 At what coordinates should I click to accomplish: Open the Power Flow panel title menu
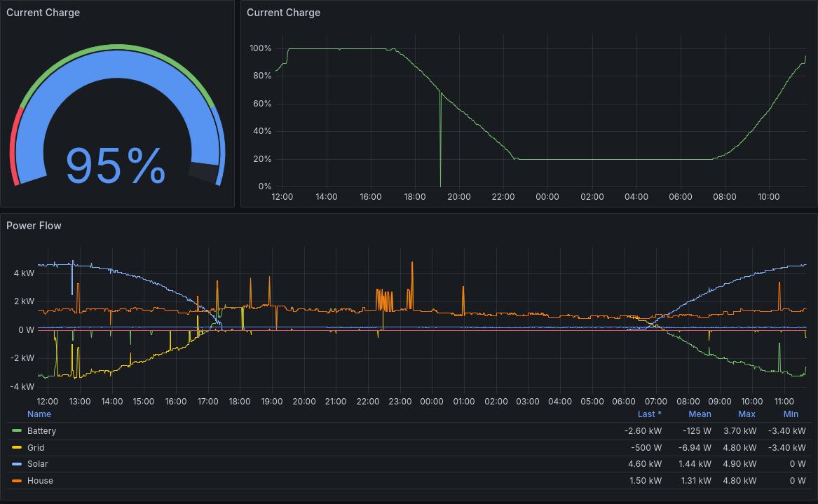click(x=34, y=226)
